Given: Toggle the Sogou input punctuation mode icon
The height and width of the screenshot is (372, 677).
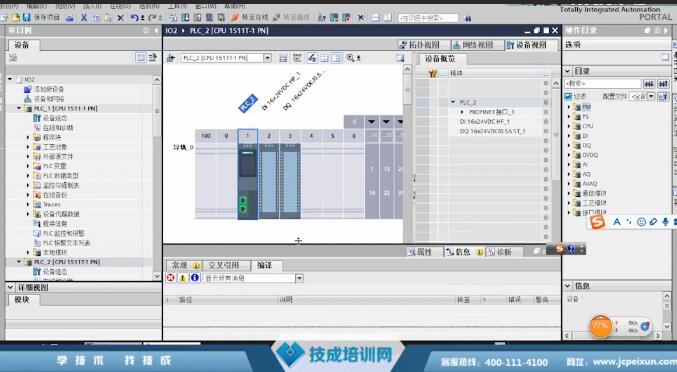Looking at the screenshot, I should point(629,222).
